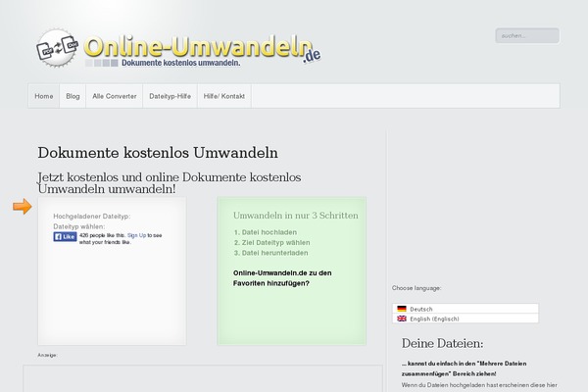Click the Facebook Like button
Image resolution: width=588 pixels, height=392 pixels.
tap(66, 237)
